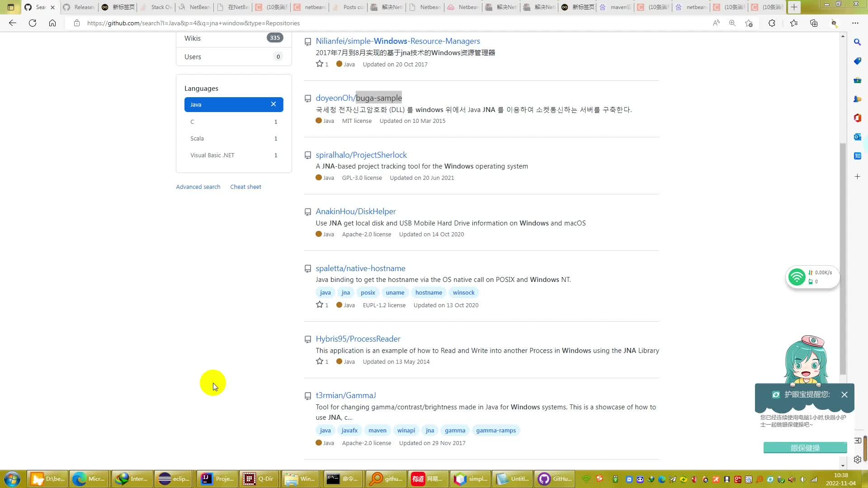Open Cheat sheet link
The height and width of the screenshot is (488, 868).
click(x=245, y=187)
